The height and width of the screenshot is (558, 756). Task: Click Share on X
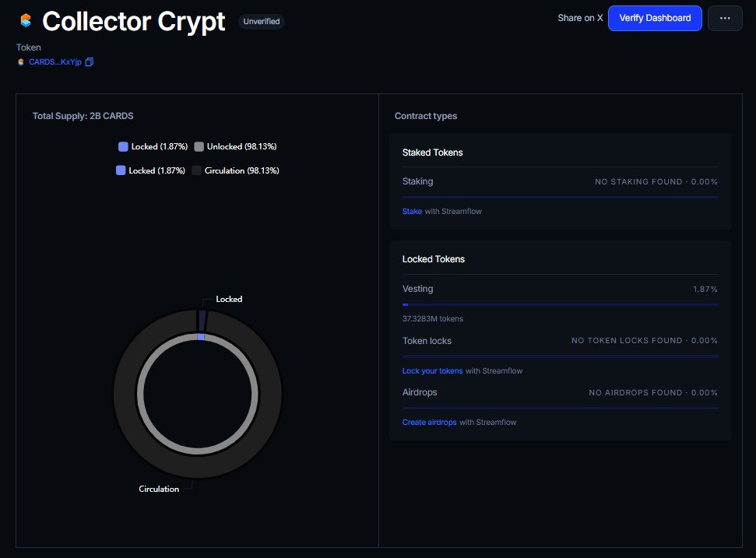tap(580, 18)
